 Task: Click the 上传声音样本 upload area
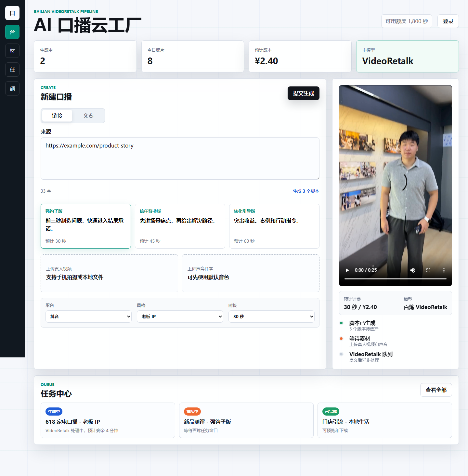point(251,273)
